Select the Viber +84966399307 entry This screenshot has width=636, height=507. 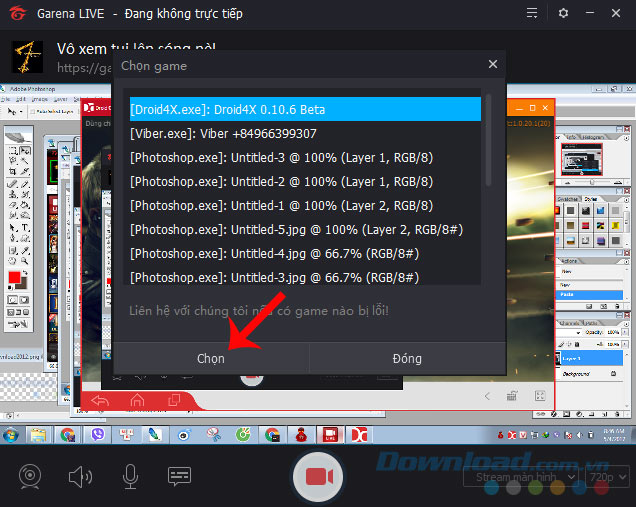(305, 133)
